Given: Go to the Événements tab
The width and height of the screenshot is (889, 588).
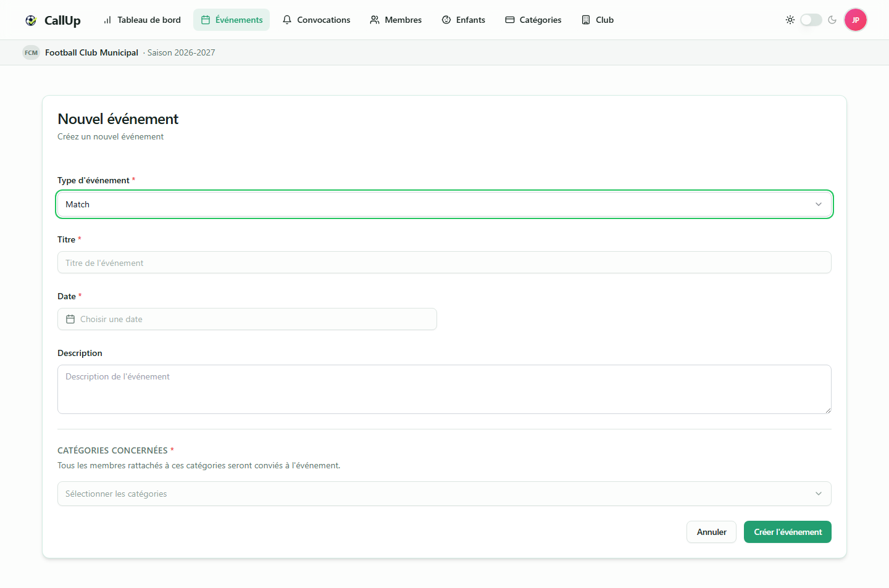Looking at the screenshot, I should click(232, 20).
